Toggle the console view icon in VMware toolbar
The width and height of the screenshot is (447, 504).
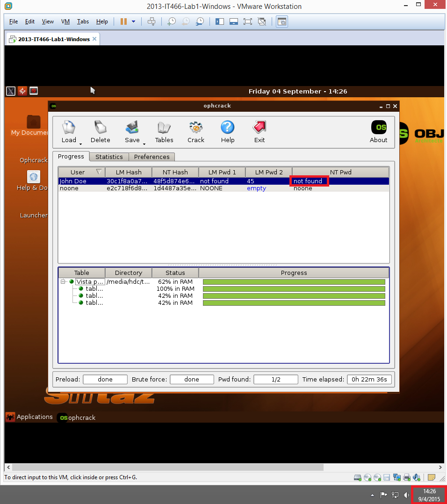click(x=282, y=22)
